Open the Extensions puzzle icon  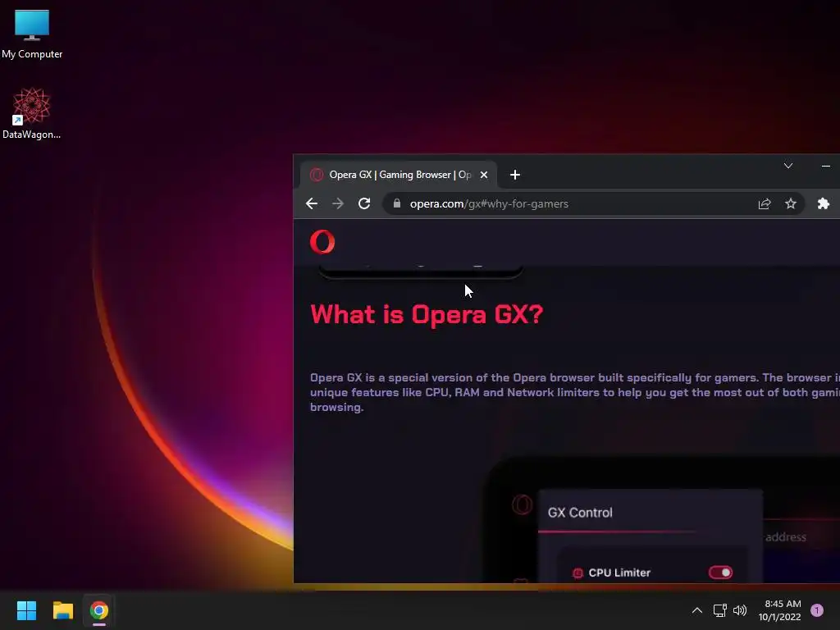[x=824, y=203]
